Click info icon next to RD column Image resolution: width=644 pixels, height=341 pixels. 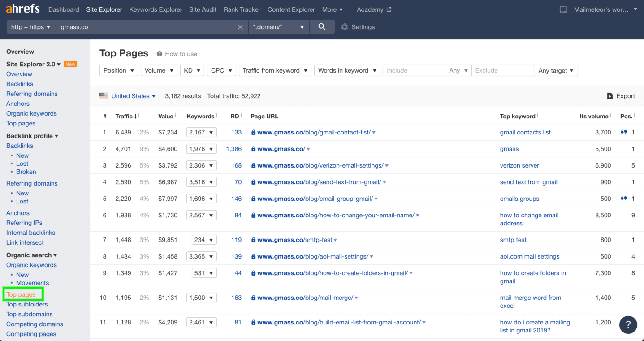241,115
